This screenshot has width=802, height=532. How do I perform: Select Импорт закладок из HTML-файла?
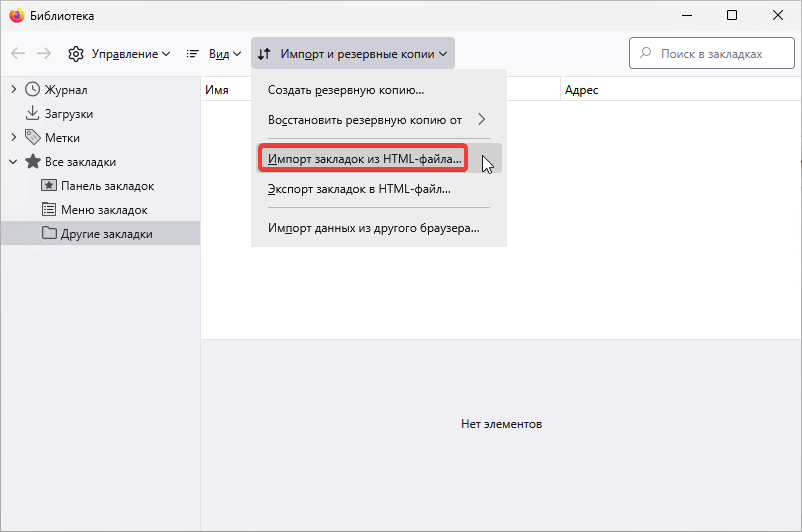click(365, 159)
